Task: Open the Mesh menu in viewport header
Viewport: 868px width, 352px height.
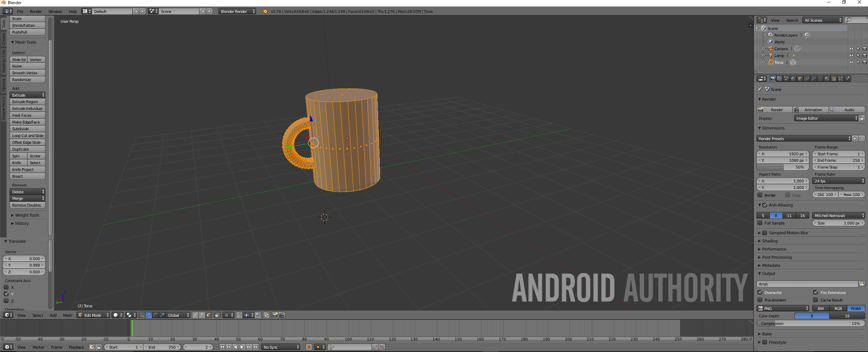Action: [x=67, y=315]
